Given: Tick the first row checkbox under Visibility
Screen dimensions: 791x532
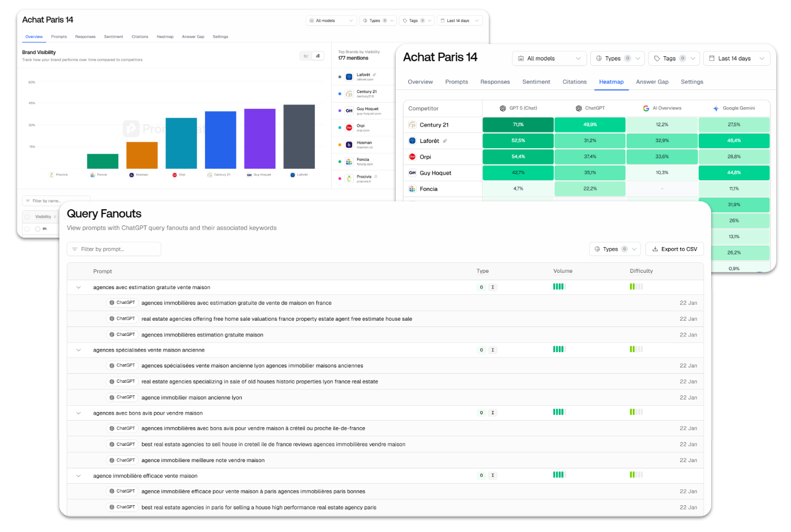Looking at the screenshot, I should point(27,229).
